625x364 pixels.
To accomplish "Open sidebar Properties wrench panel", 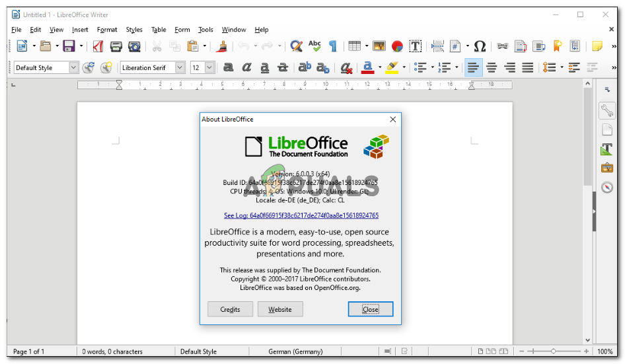I will click(607, 110).
